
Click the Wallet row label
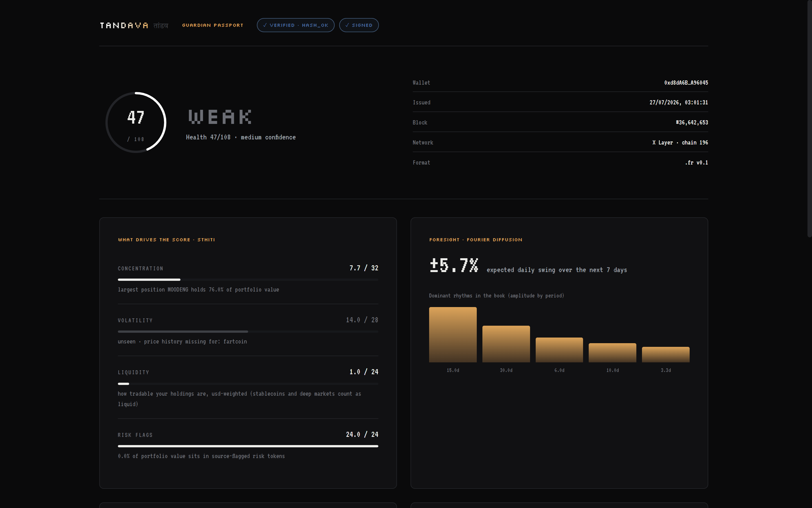click(421, 83)
